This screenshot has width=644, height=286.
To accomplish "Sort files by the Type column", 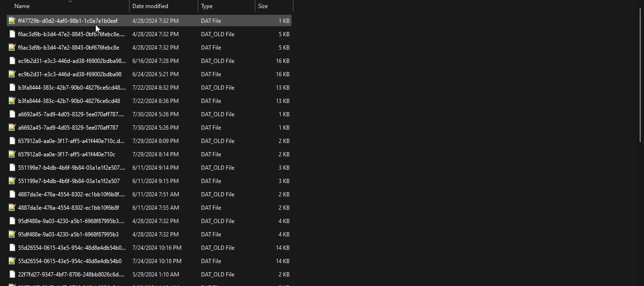I will 206,6.
